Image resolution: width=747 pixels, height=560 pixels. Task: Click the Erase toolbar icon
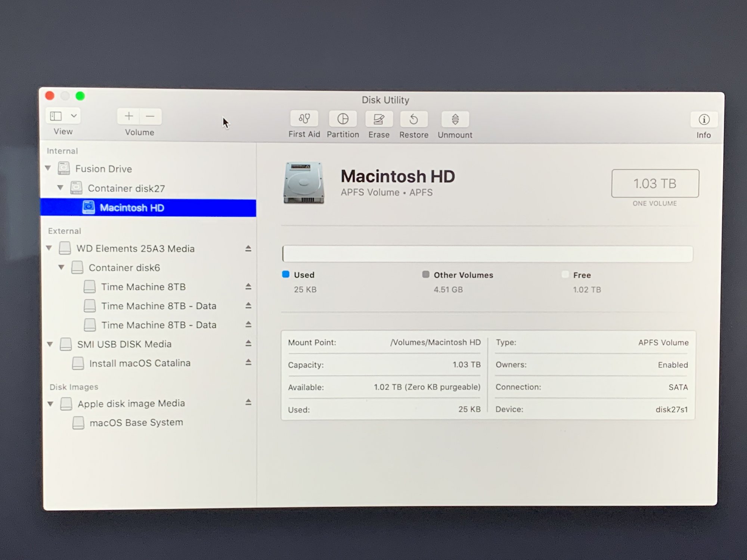click(379, 119)
